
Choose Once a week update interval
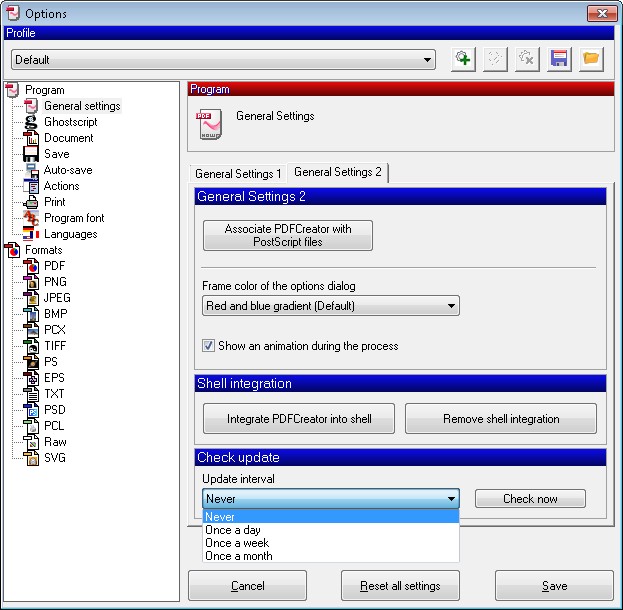tap(331, 543)
